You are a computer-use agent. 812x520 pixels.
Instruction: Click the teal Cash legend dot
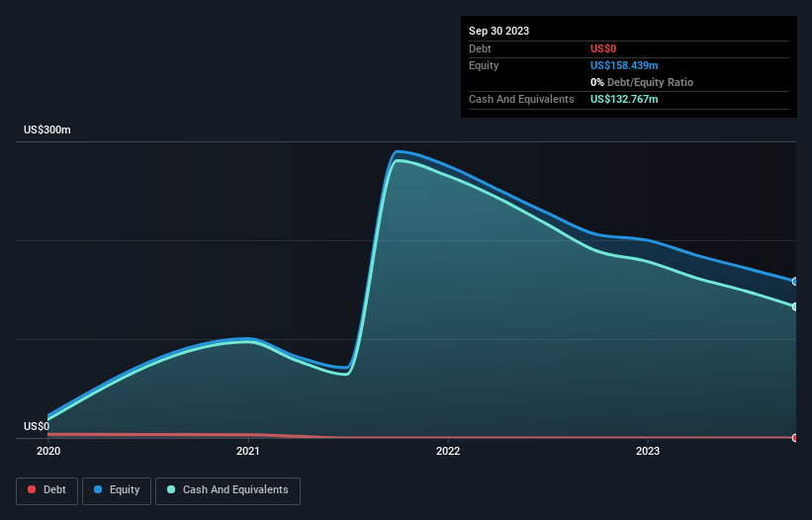171,489
